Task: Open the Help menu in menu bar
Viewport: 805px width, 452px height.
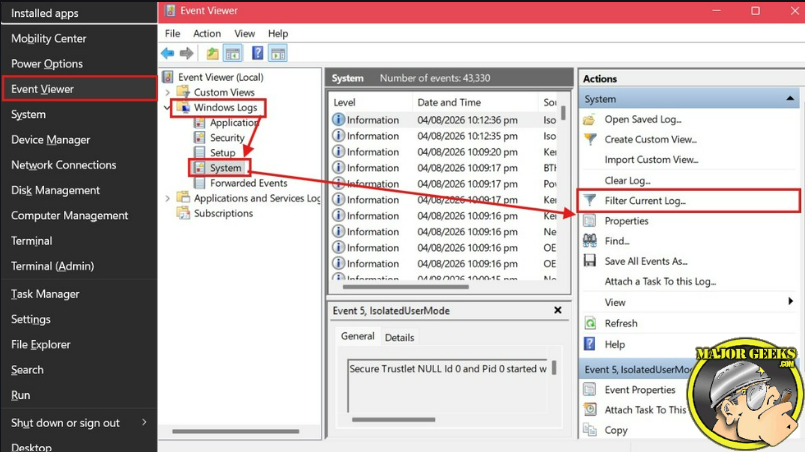Action: pos(278,33)
